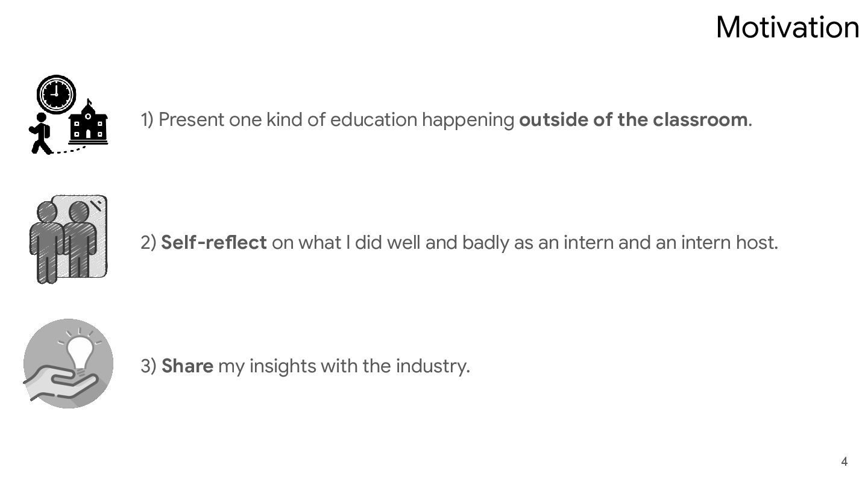The height and width of the screenshot is (488, 868).
Task: Click the "3)" list number
Action: [x=148, y=366]
